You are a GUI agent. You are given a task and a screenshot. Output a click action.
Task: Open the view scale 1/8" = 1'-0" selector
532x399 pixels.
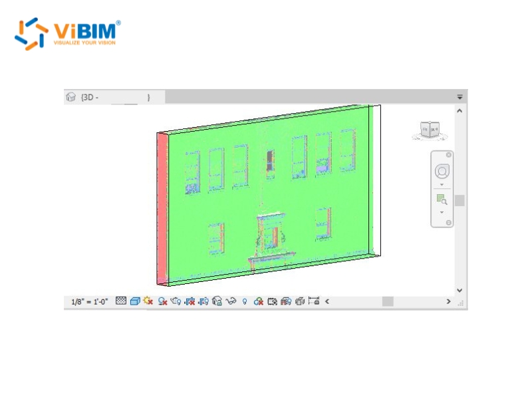pos(90,301)
